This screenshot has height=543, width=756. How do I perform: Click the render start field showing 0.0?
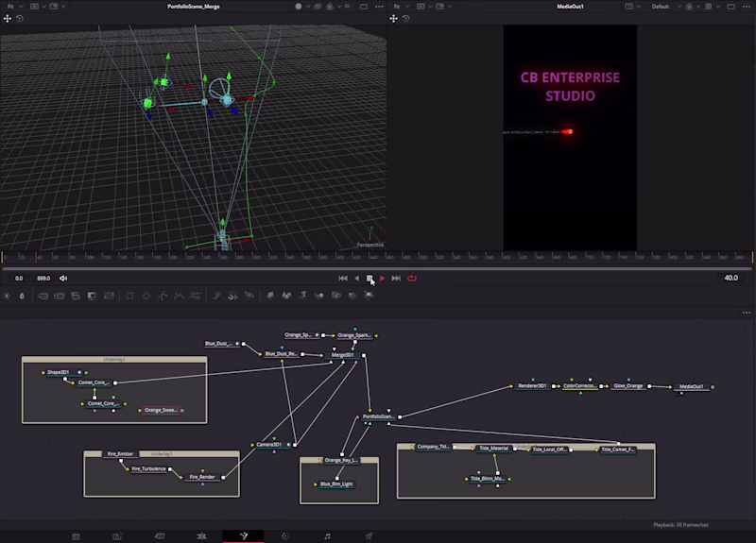pyautogui.click(x=19, y=278)
